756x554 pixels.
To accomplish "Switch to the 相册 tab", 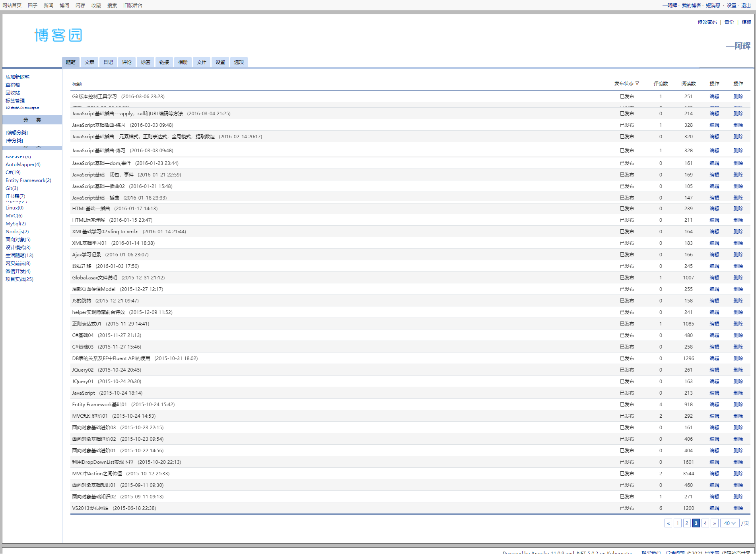I will [x=183, y=62].
